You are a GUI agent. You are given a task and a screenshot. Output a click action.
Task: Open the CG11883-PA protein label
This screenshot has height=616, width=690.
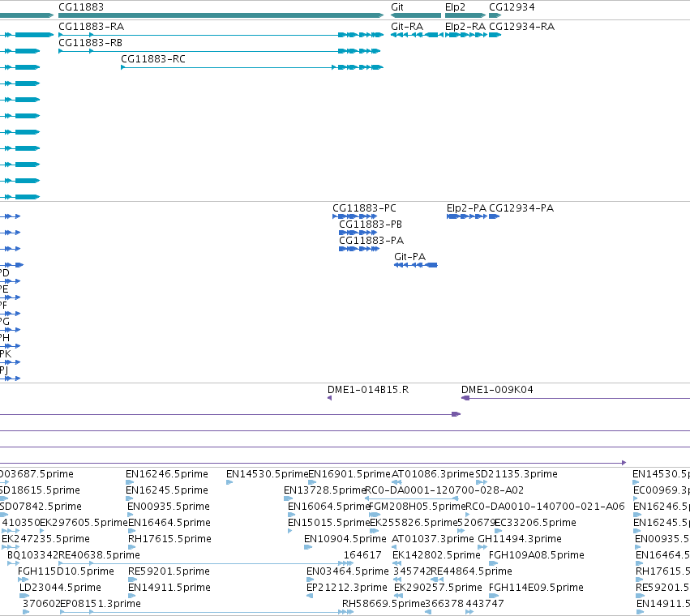pyautogui.click(x=371, y=241)
